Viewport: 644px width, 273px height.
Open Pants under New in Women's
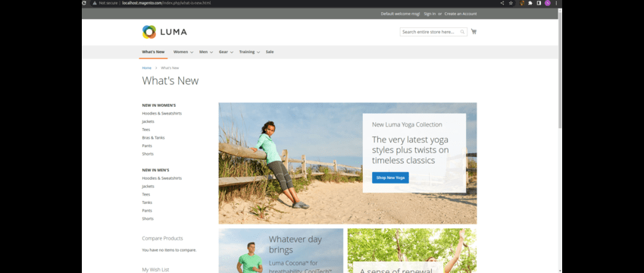[x=147, y=146]
